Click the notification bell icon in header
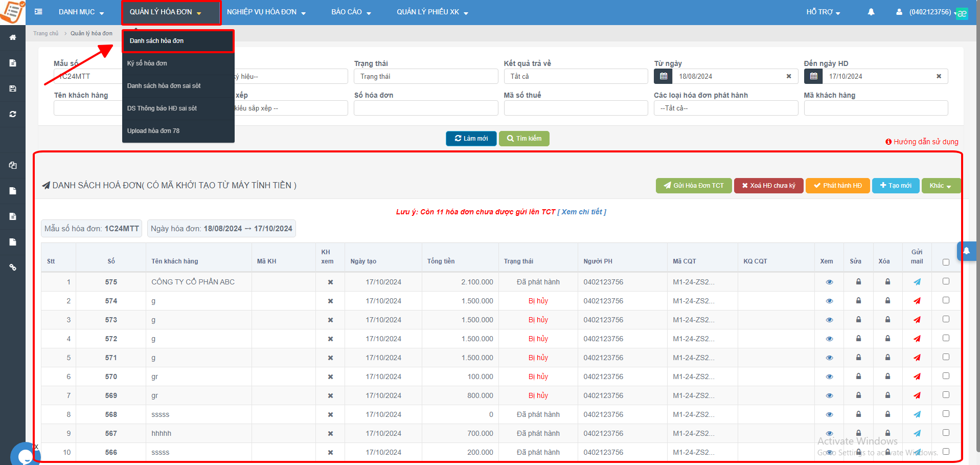980x465 pixels. coord(871,12)
